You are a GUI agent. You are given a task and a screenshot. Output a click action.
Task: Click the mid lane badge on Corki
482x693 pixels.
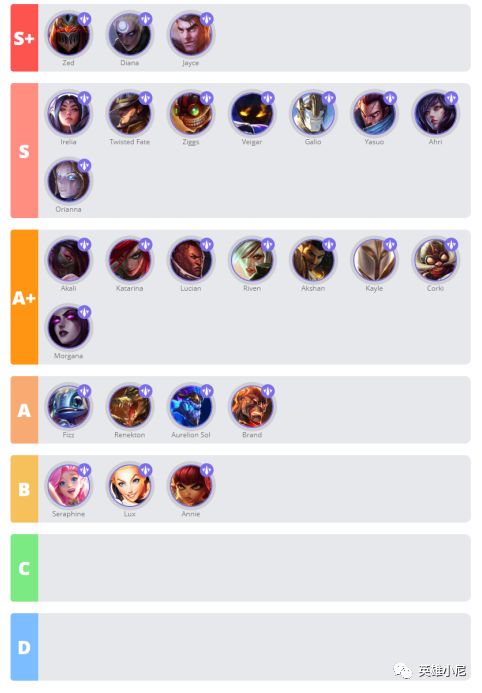[x=451, y=244]
